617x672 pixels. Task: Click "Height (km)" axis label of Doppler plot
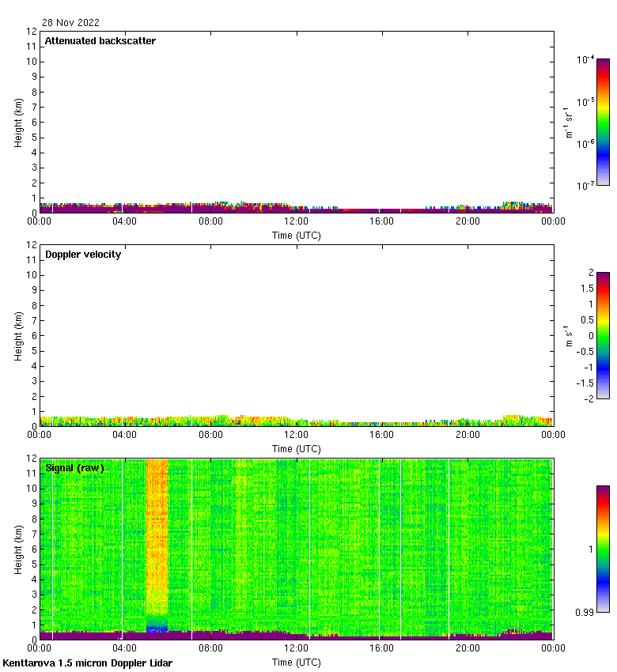tap(18, 336)
